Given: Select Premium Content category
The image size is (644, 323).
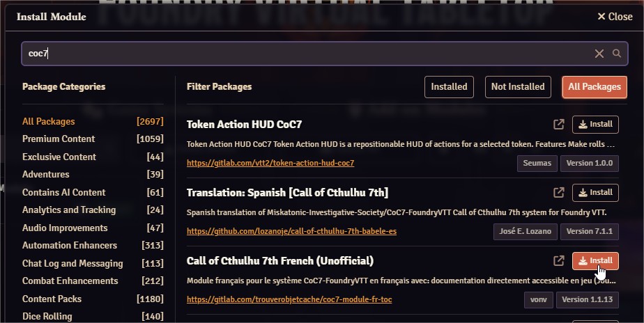Looking at the screenshot, I should tap(59, 139).
